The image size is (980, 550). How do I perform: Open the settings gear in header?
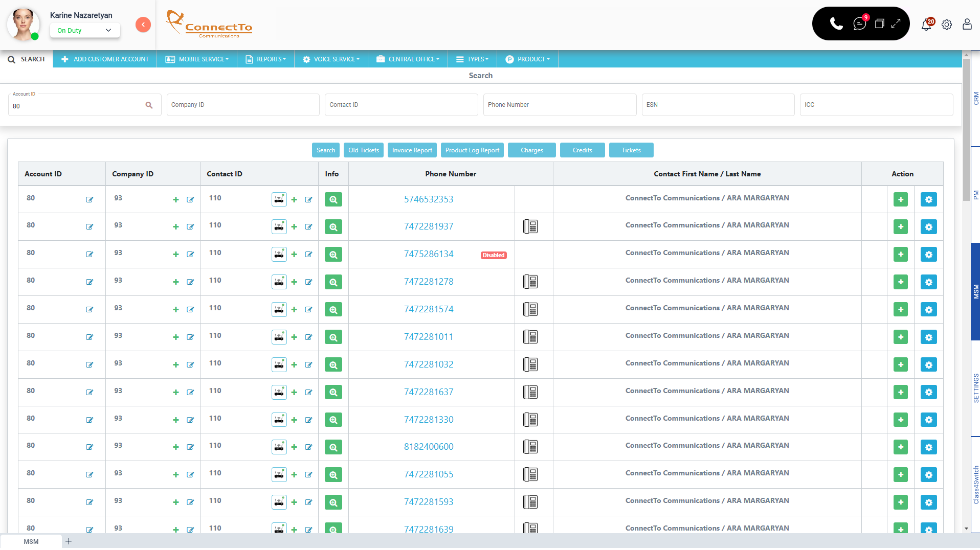pos(947,25)
